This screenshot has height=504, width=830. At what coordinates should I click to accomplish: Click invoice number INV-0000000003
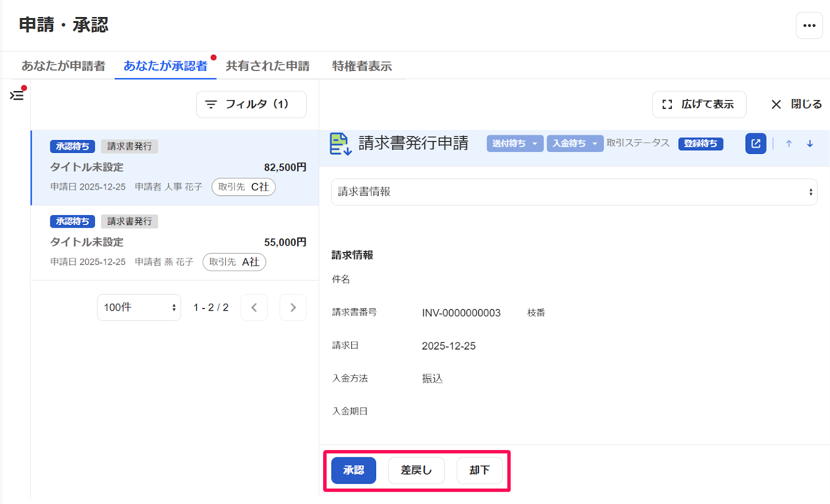tap(461, 313)
